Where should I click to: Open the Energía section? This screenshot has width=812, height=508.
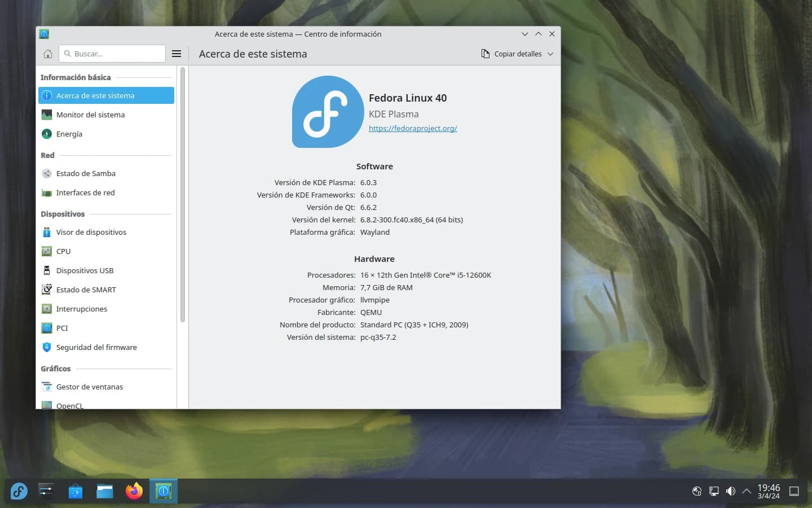106,134
